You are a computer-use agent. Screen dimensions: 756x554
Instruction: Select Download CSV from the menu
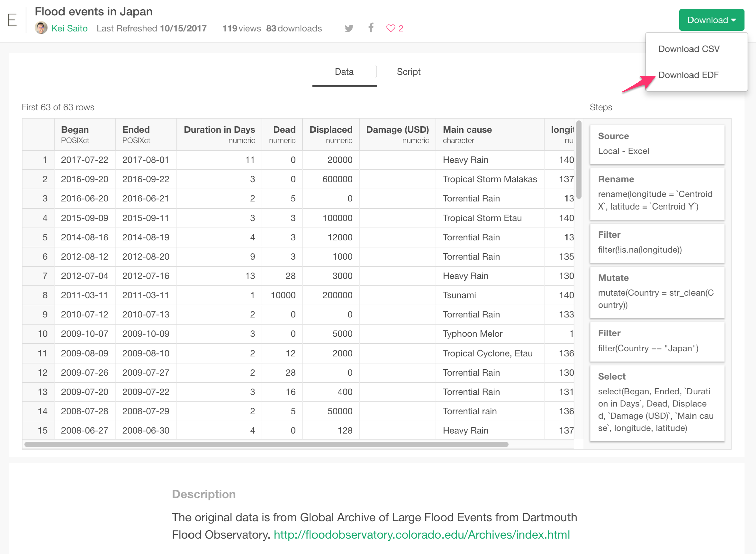coord(688,49)
